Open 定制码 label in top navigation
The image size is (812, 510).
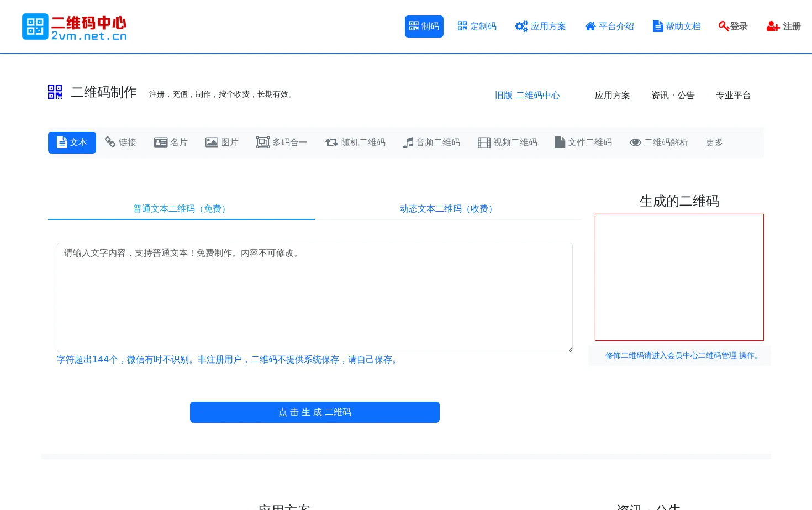[483, 27]
